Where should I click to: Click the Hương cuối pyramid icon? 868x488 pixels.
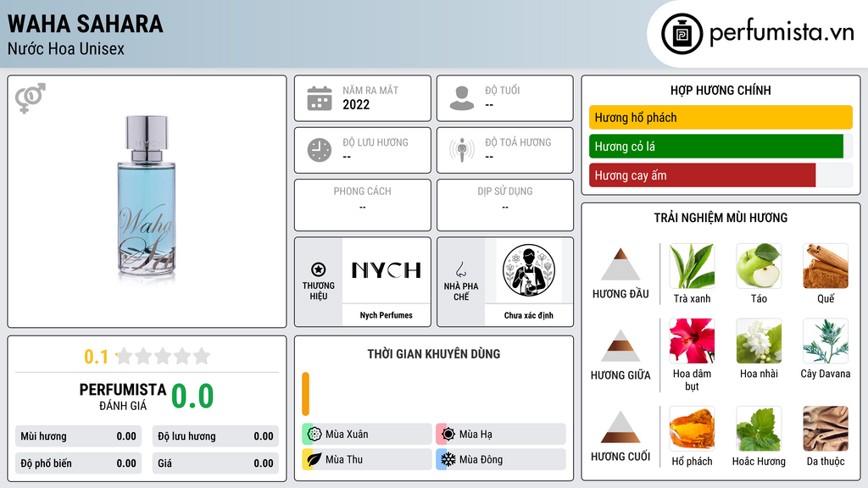click(x=620, y=427)
